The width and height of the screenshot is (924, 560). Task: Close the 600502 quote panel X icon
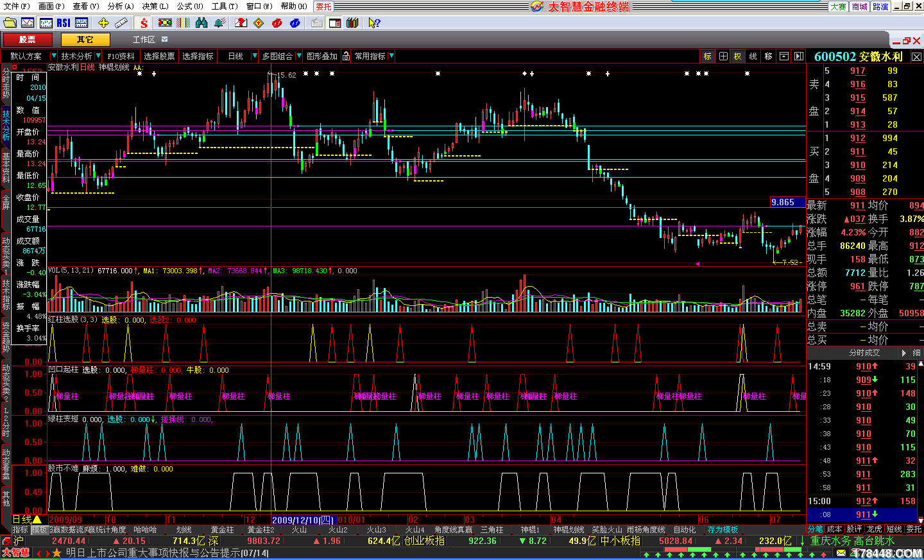coord(916,56)
